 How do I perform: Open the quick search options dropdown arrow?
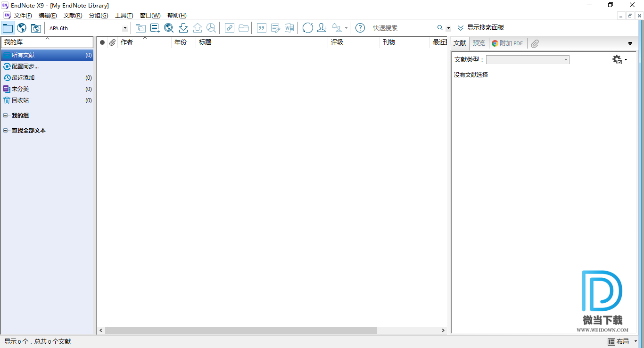448,28
